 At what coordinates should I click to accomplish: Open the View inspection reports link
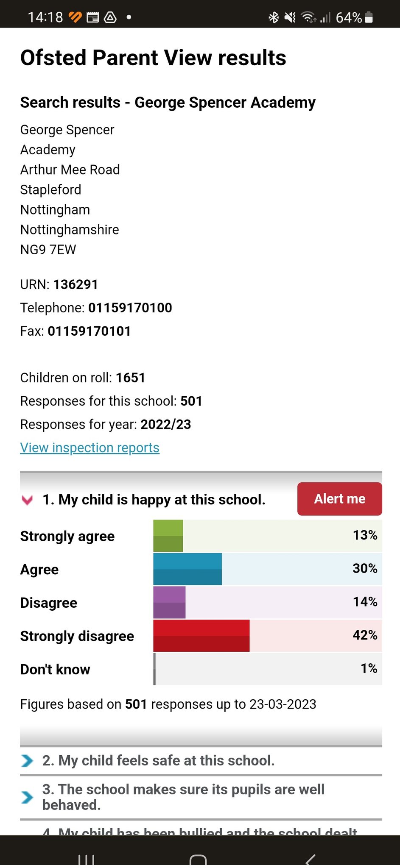(x=90, y=448)
